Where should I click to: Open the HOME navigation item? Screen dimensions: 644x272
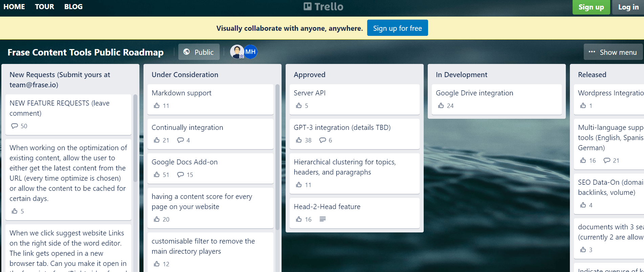pyautogui.click(x=14, y=7)
